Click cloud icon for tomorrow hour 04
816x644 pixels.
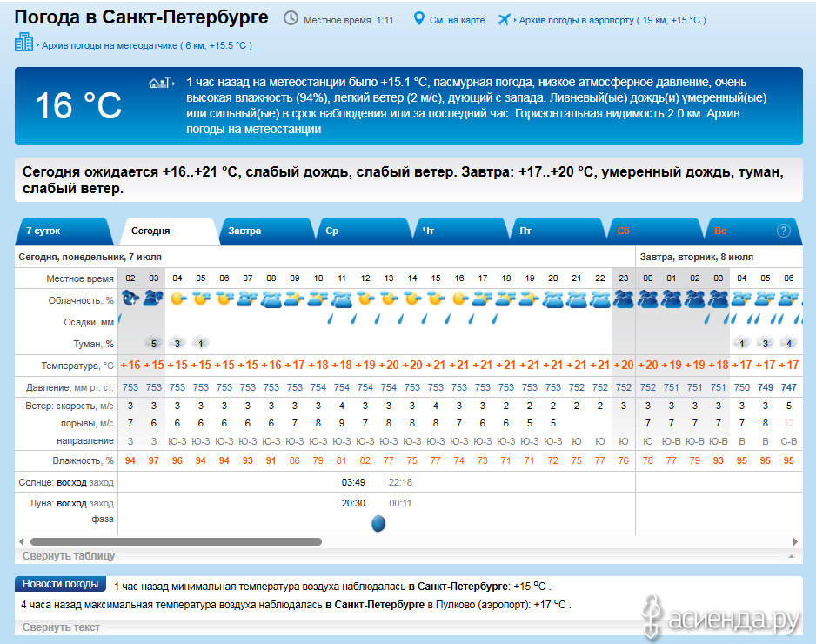click(x=741, y=299)
